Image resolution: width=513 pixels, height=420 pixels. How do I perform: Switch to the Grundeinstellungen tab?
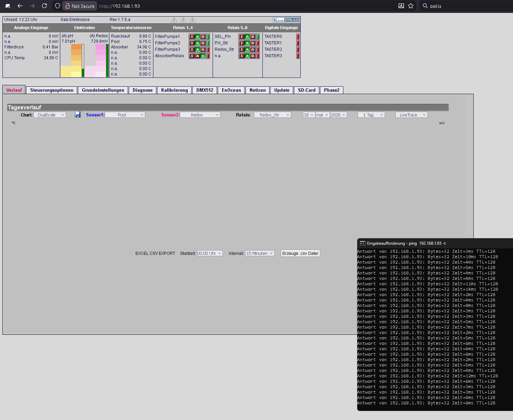[103, 90]
